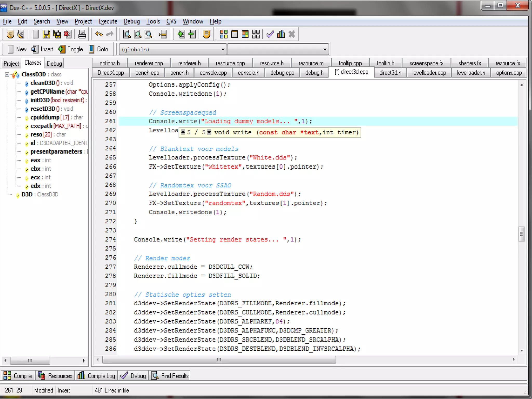Click the Toggle bookmark button
Screen dimensions: 532x399
(x=71, y=49)
